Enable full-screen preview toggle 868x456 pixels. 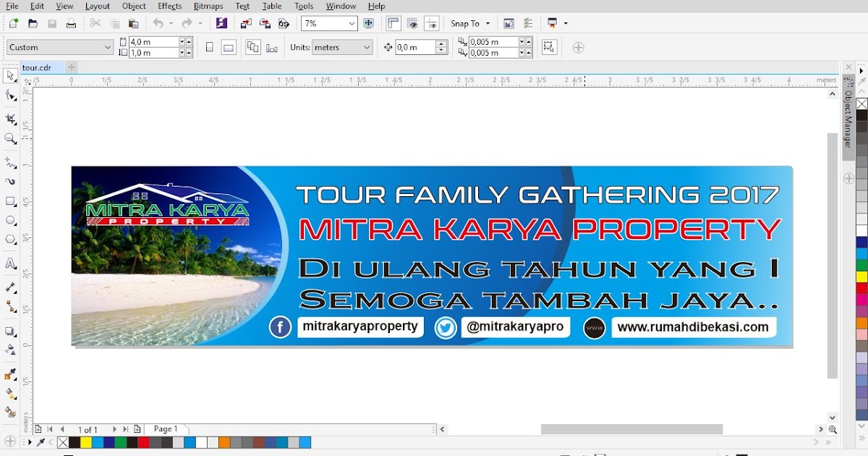click(x=369, y=23)
